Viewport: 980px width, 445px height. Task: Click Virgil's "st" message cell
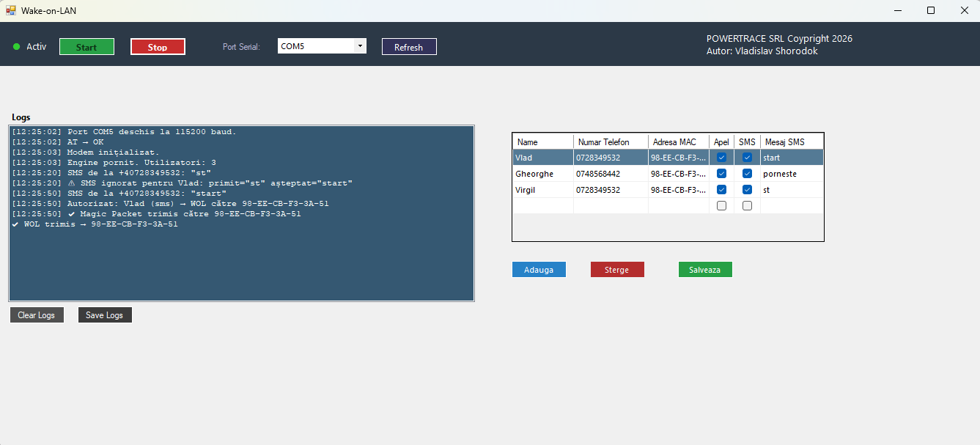click(x=792, y=190)
